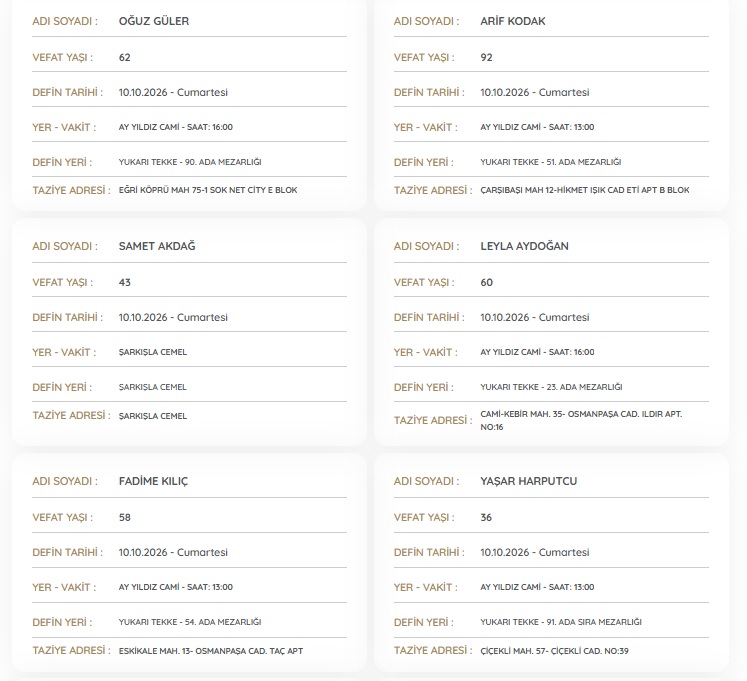The width and height of the screenshot is (747, 681).
Task: Click age value 43 for Samet Akdağ
Action: click(x=124, y=283)
